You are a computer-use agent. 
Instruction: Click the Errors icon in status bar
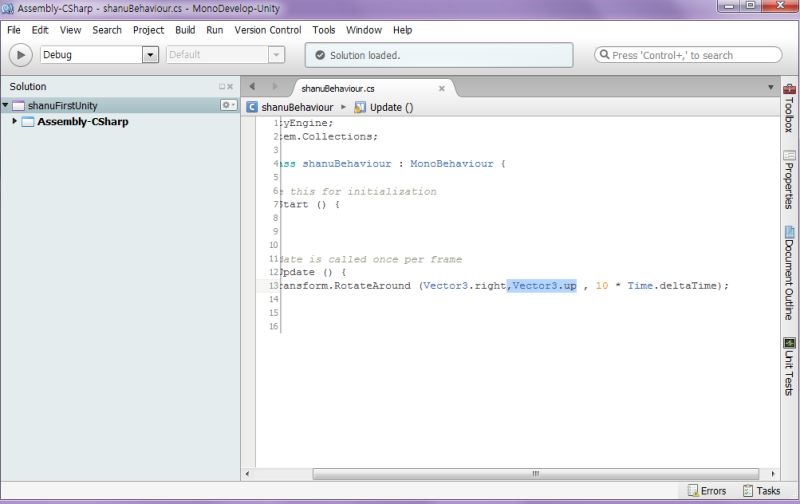pos(692,491)
